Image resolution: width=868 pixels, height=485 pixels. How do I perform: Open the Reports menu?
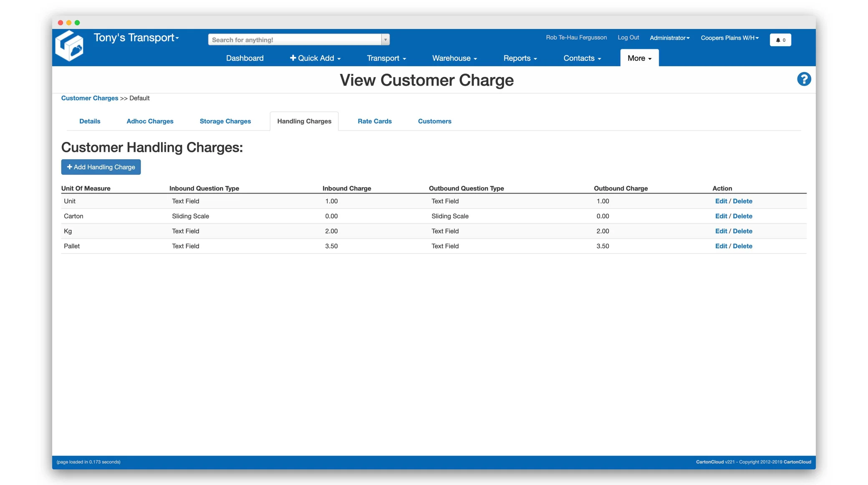point(520,58)
